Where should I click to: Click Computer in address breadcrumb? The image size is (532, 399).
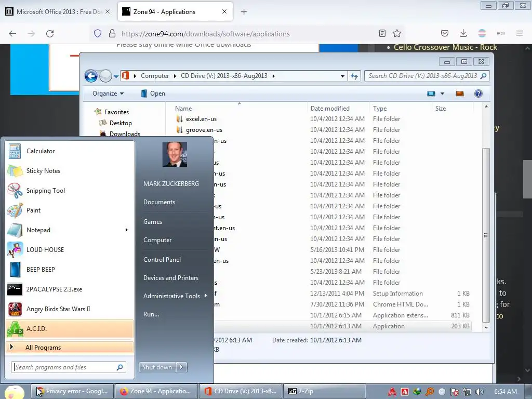tap(155, 76)
